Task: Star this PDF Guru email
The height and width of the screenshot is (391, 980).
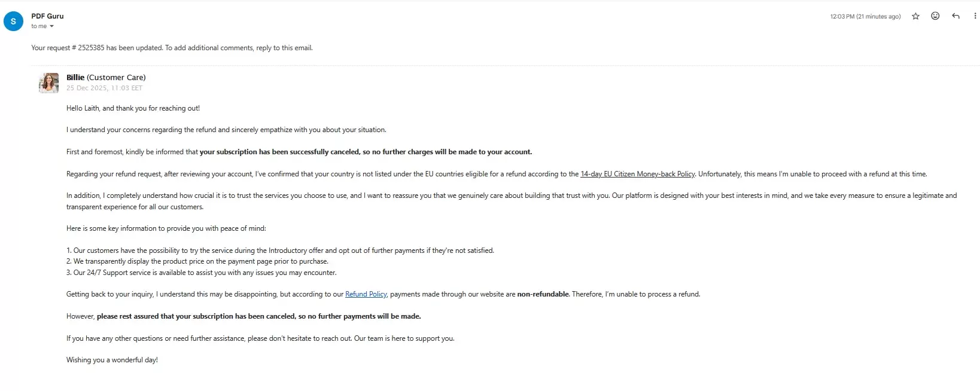Action: click(915, 17)
